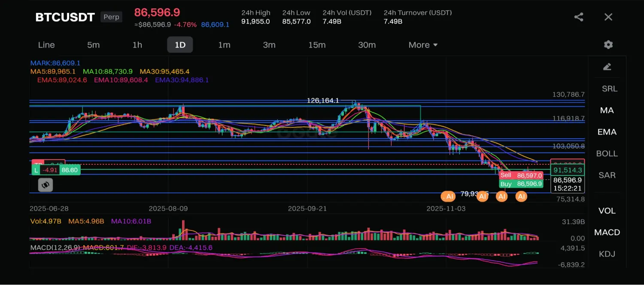Click the Buy 86,596.9 label
Screen dimensions: 644x285
pos(521,184)
